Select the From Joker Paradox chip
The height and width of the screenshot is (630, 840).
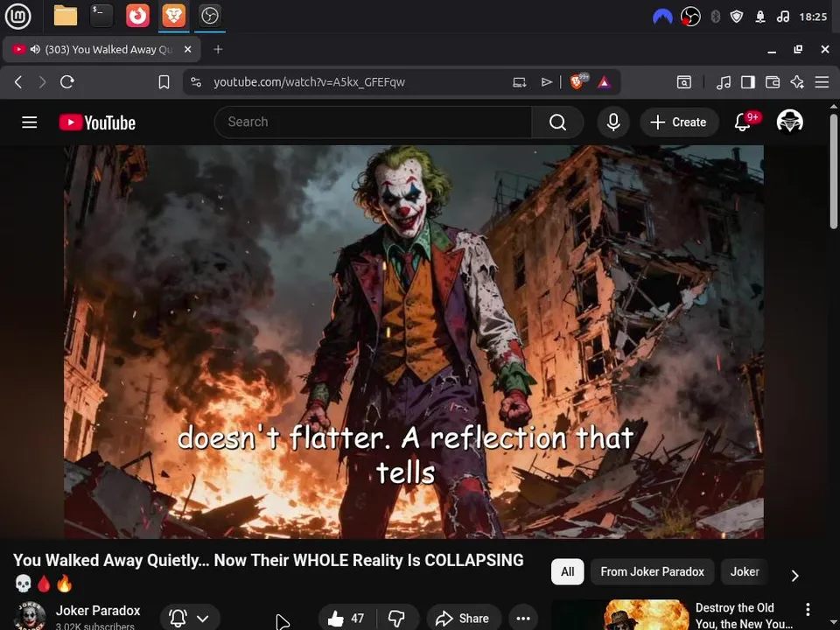pyautogui.click(x=652, y=571)
